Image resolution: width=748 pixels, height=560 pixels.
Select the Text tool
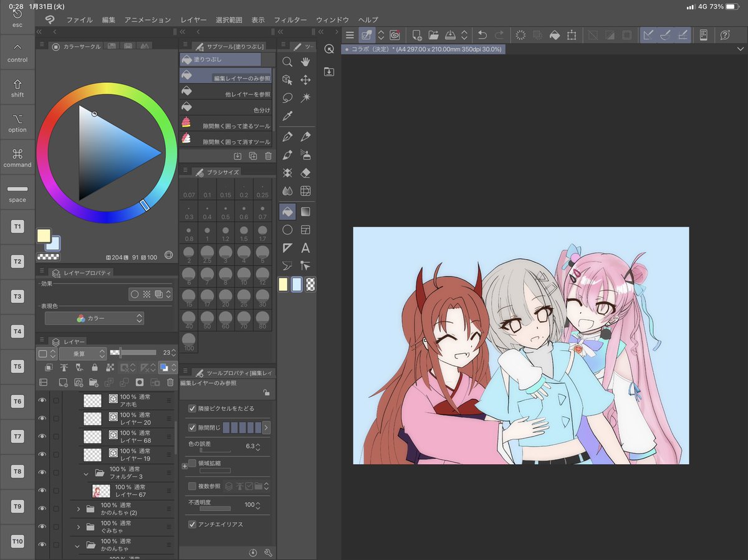[x=305, y=248]
